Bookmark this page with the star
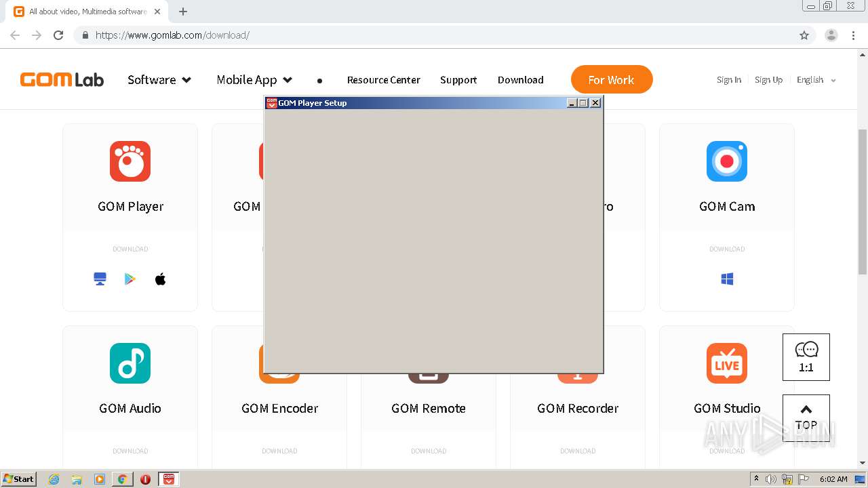The height and width of the screenshot is (488, 868). point(804,35)
